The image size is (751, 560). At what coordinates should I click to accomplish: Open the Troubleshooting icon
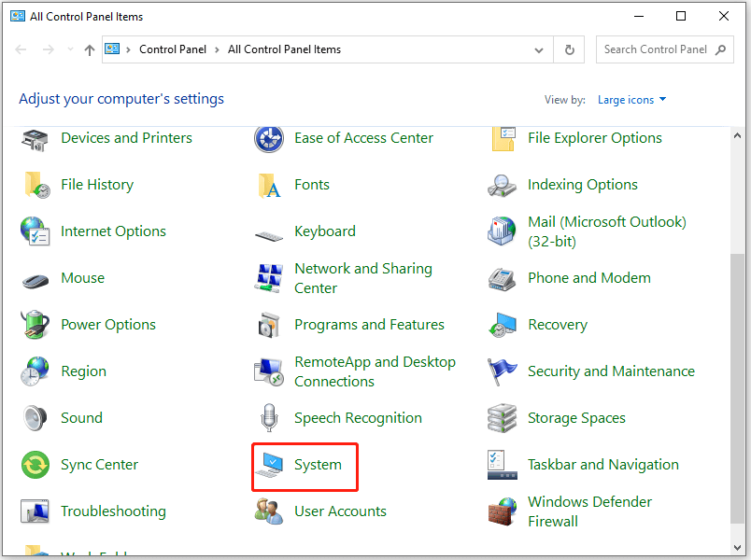[x=35, y=511]
